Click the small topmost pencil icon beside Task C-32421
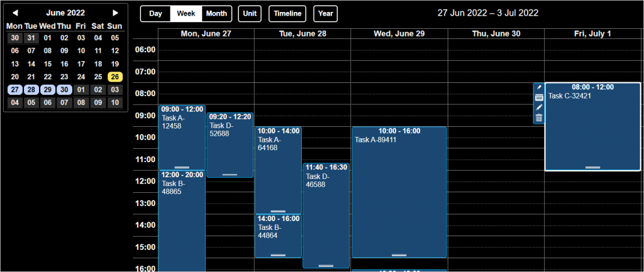 [539, 87]
